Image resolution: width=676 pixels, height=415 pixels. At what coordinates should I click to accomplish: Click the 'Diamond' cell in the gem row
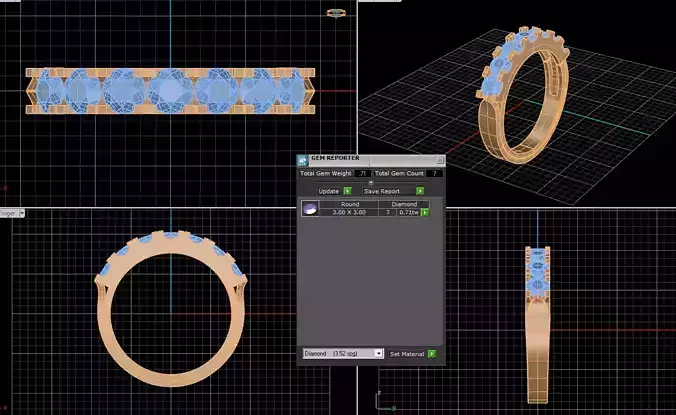404,204
